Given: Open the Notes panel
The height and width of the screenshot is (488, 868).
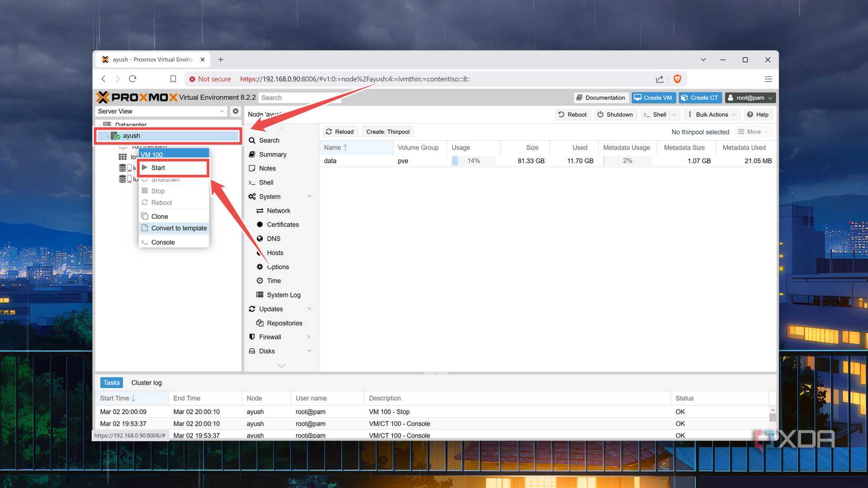Looking at the screenshot, I should pos(267,168).
